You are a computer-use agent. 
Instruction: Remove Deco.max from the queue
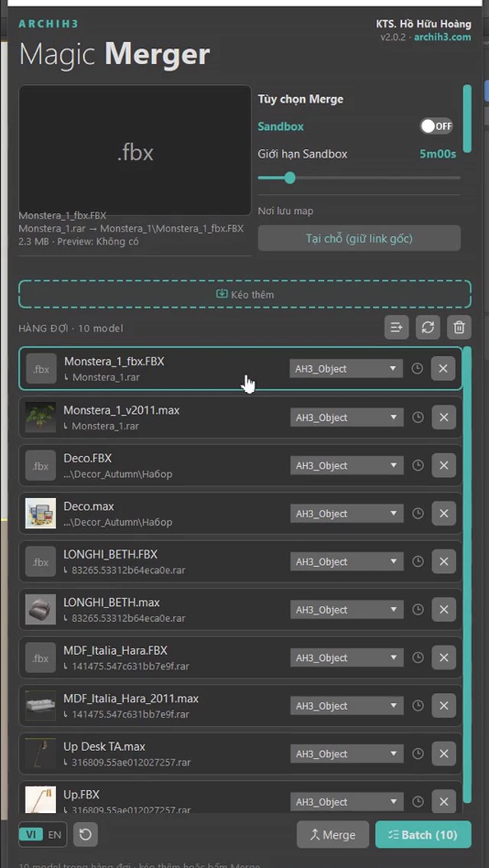click(444, 513)
